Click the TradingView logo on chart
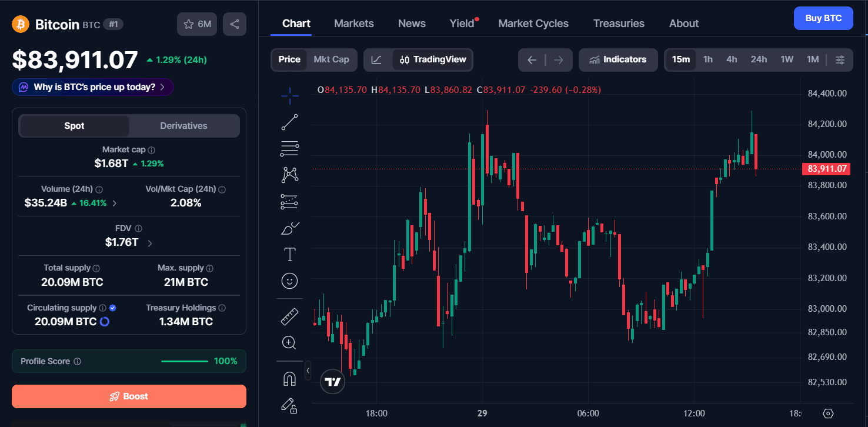868x427 pixels. pyautogui.click(x=332, y=382)
